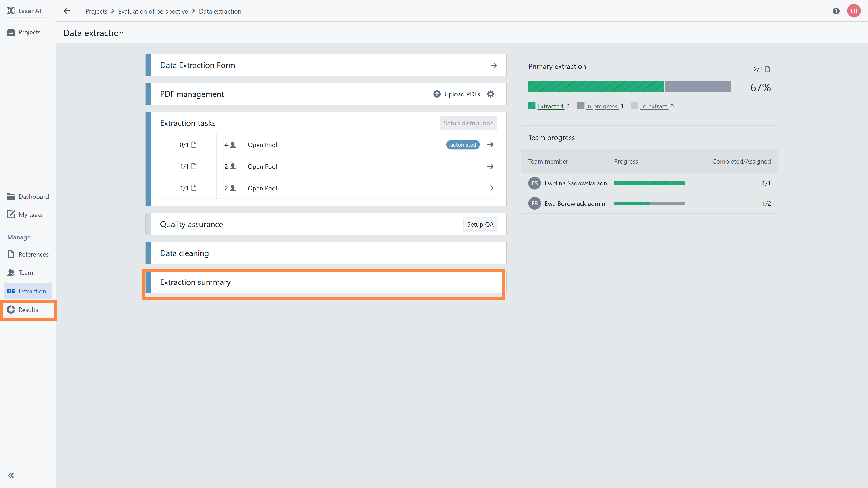
Task: Click the Laser AI logo
Action: pyautogui.click(x=11, y=11)
